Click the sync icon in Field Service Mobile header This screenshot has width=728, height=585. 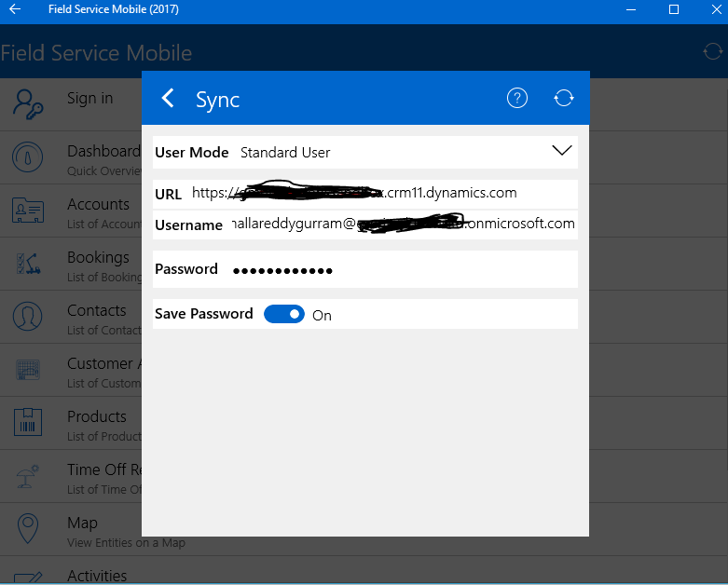coord(712,52)
